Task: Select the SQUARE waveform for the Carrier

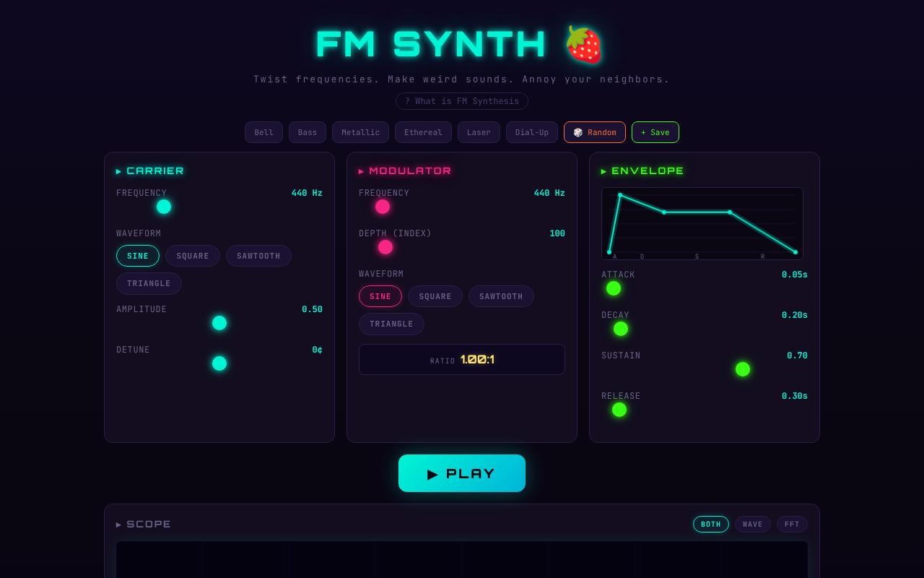Action: point(192,256)
